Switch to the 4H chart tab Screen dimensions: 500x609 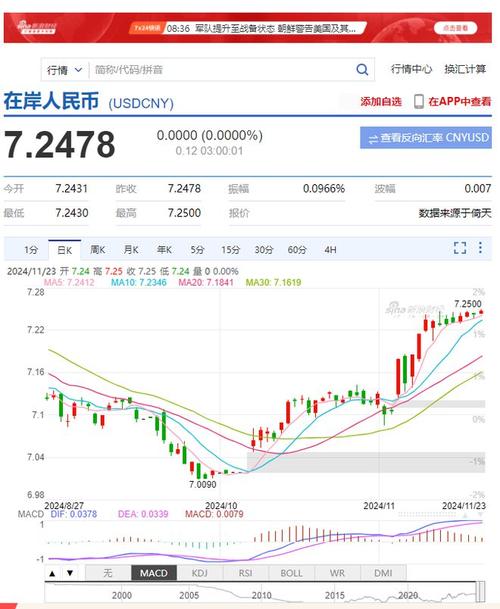(x=330, y=250)
